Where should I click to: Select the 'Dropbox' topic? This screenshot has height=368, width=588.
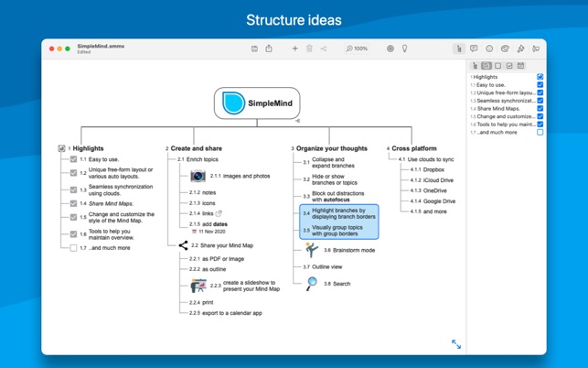433,169
